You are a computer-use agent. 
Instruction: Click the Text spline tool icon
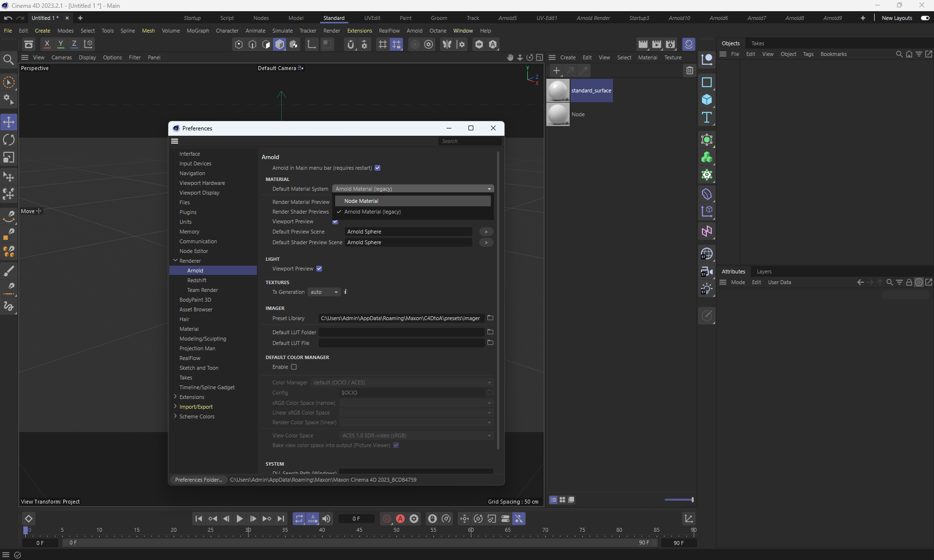click(x=707, y=117)
